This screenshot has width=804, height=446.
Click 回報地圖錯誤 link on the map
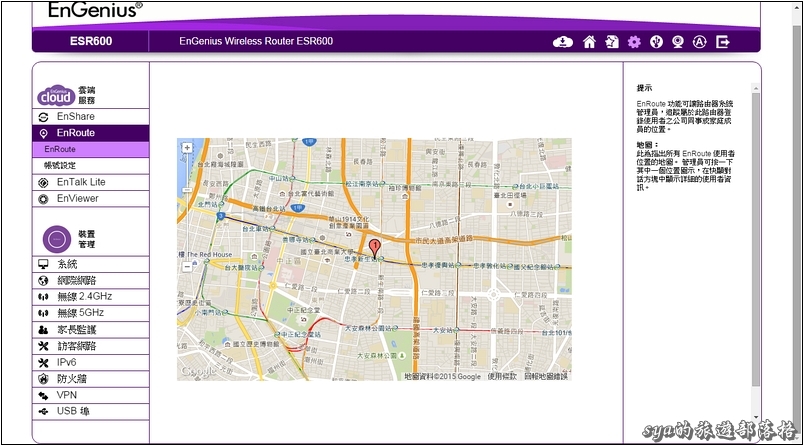point(546,376)
